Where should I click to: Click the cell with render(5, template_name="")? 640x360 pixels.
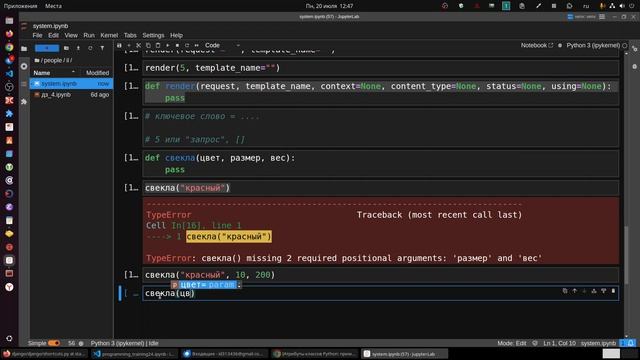tap(380, 68)
